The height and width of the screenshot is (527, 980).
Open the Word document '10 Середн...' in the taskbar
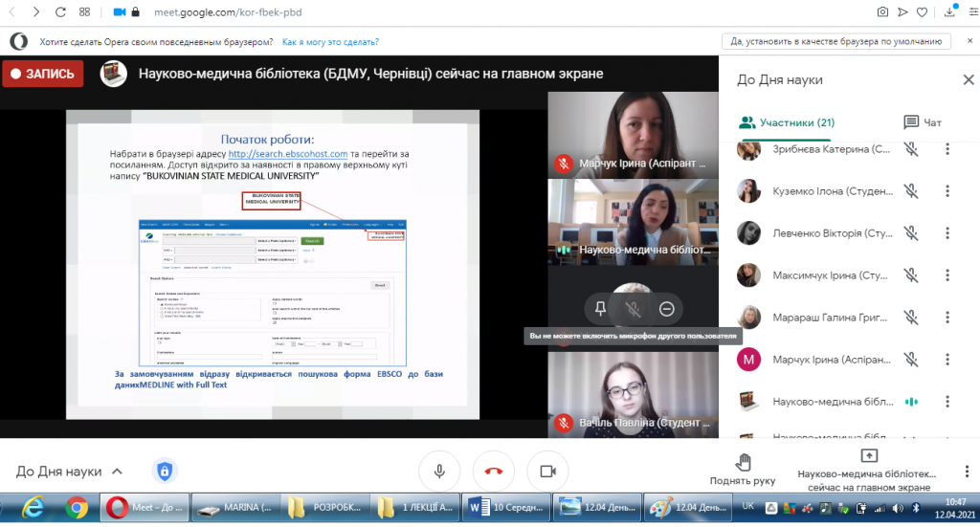(506, 508)
